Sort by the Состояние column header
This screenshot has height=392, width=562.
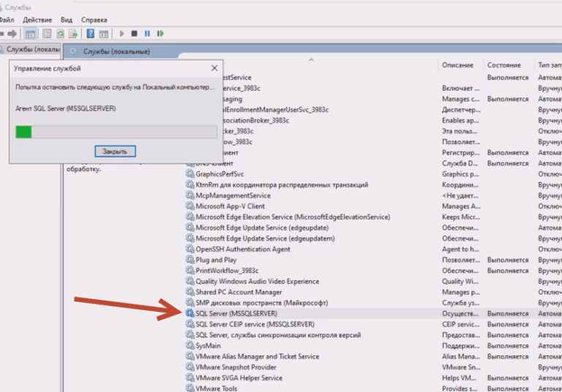503,65
